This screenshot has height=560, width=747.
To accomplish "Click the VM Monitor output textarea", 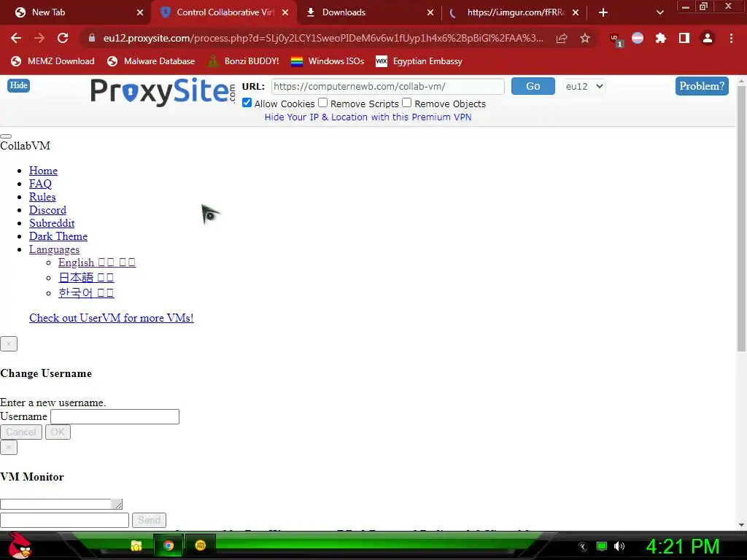I will 61,504.
